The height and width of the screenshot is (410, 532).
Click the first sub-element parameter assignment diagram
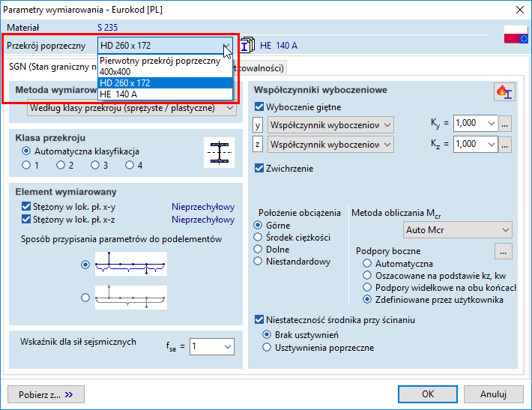pyautogui.click(x=131, y=264)
